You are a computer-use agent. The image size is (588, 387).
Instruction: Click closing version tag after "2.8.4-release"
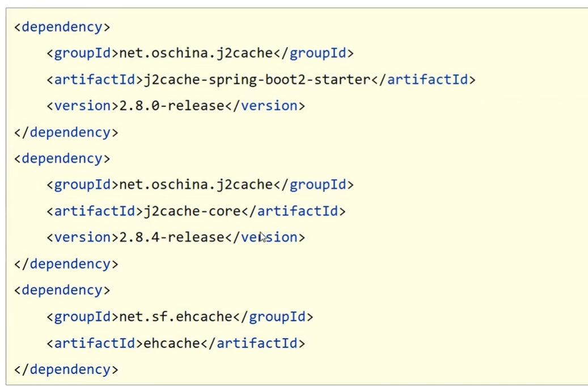click(x=265, y=237)
